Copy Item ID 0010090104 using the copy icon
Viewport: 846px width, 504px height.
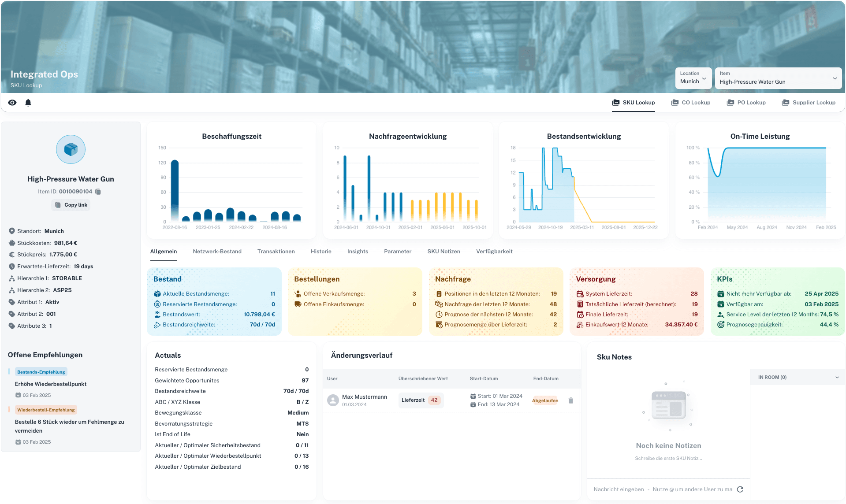point(98,192)
